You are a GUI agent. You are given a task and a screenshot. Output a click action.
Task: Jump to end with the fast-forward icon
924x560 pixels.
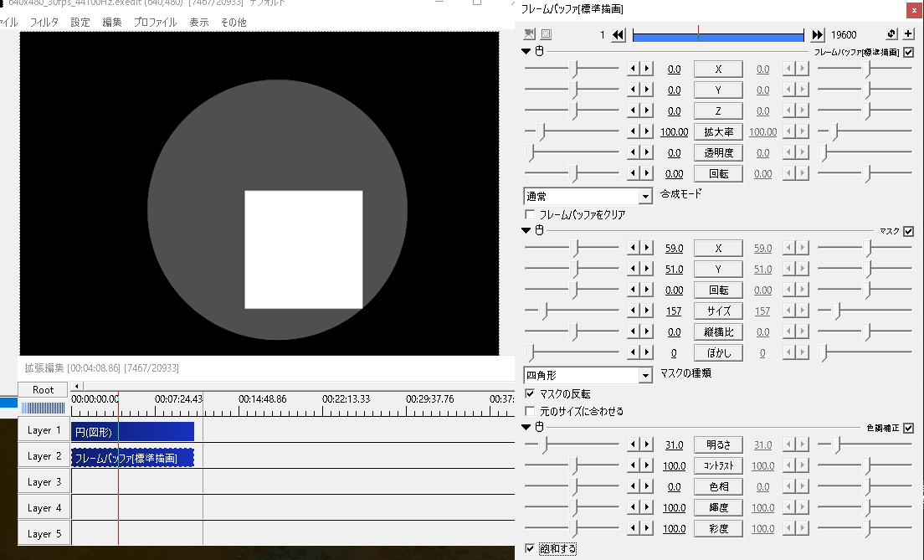pos(819,33)
